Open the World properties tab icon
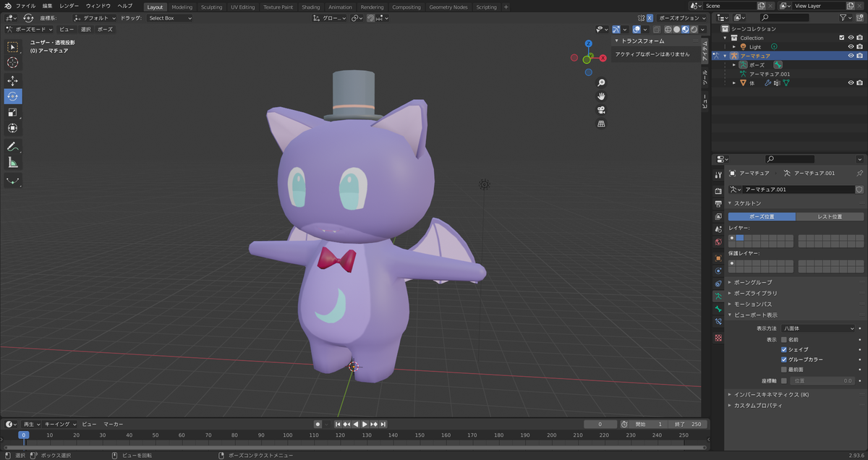 [x=718, y=242]
